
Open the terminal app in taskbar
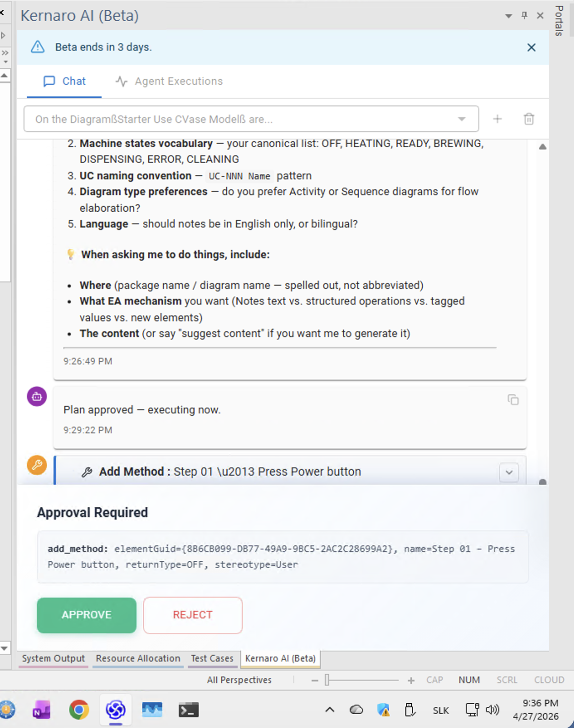tap(188, 710)
